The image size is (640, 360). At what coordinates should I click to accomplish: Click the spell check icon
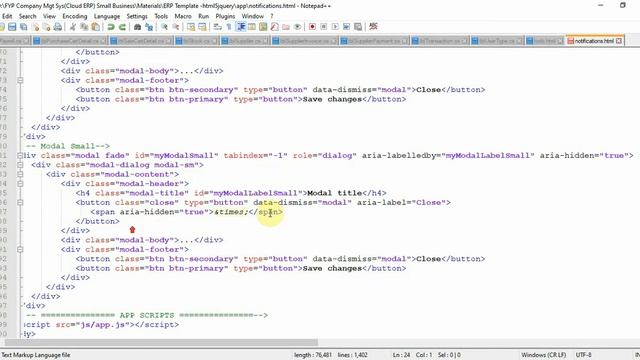point(373,27)
